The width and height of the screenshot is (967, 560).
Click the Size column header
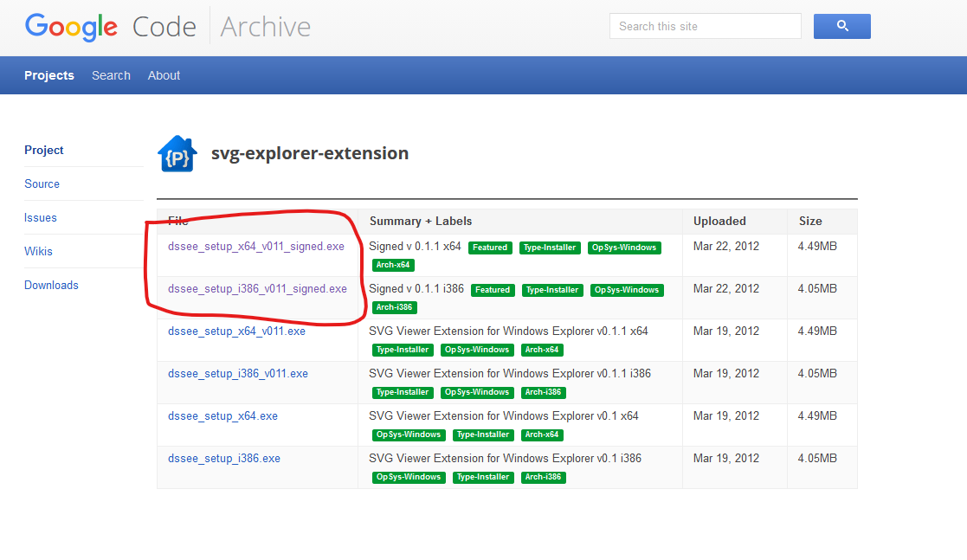click(x=810, y=221)
